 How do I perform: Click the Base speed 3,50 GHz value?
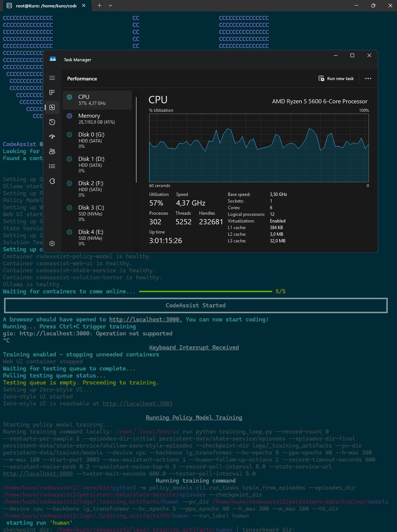coord(279,194)
